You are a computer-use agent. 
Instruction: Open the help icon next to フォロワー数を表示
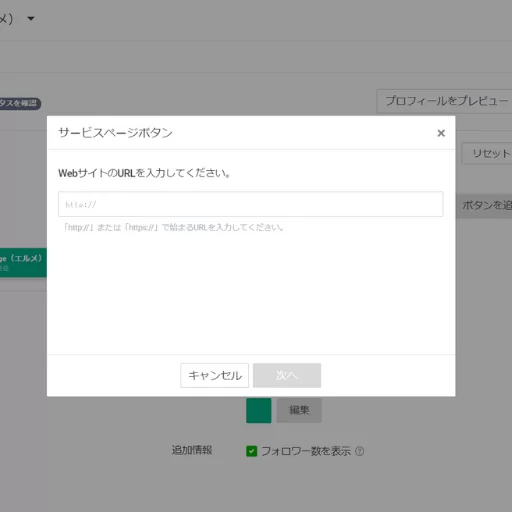(359, 451)
